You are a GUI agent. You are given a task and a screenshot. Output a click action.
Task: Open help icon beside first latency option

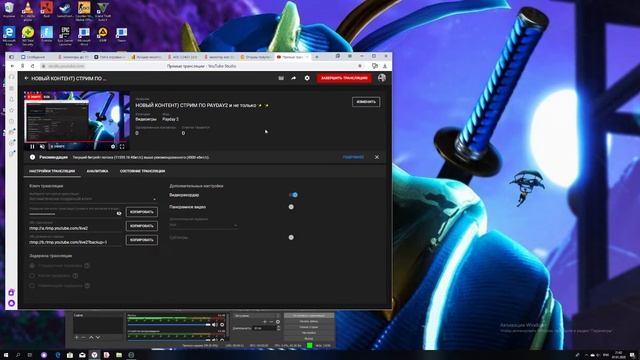pos(87,266)
